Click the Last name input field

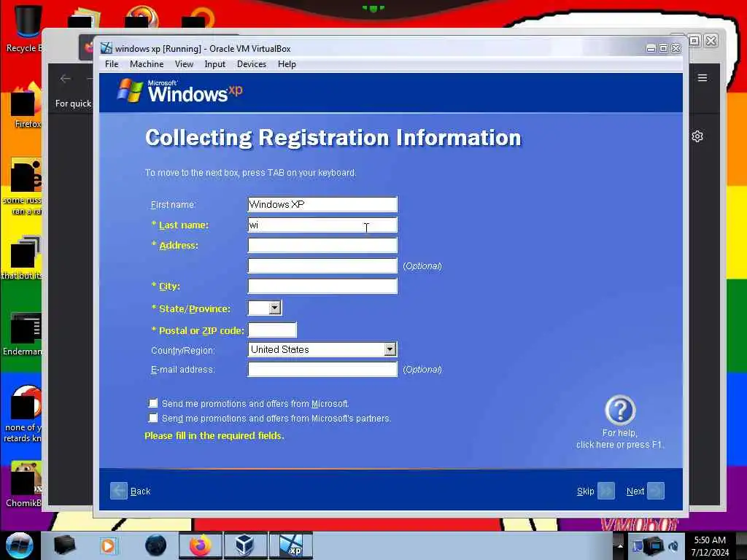click(322, 225)
